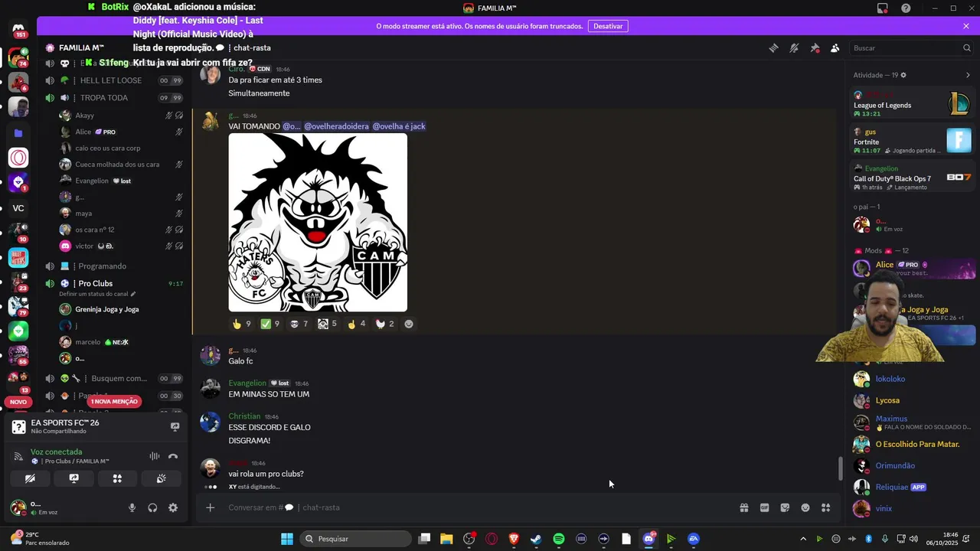980x551 pixels.
Task: Open apps launcher in message bar
Action: click(x=826, y=507)
